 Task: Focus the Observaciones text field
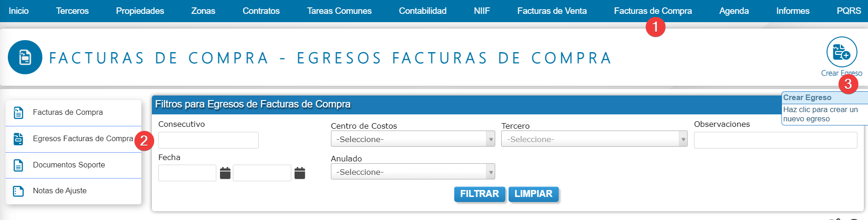pos(775,140)
